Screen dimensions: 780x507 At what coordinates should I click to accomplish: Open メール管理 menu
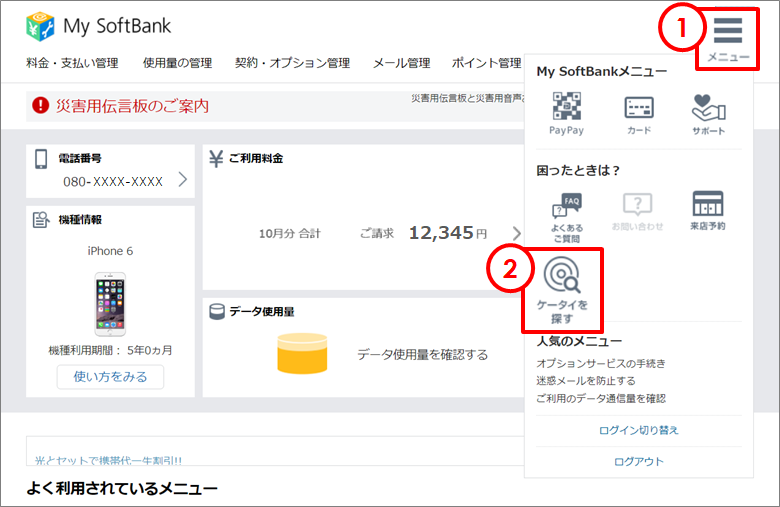[x=401, y=63]
